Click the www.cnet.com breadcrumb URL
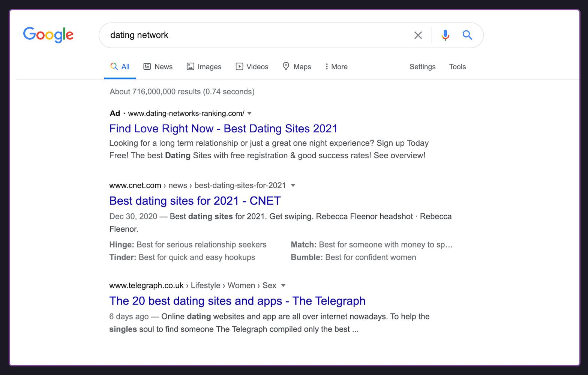The image size is (588, 375). pos(135,185)
